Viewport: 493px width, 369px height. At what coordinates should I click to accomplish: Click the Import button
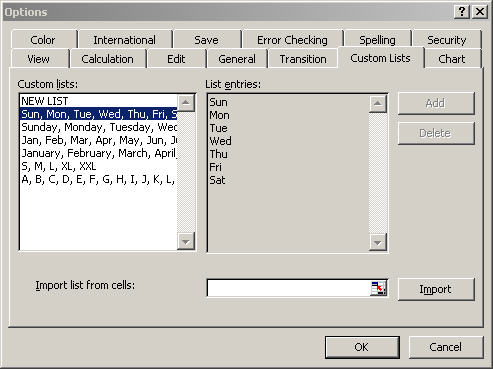coord(436,289)
